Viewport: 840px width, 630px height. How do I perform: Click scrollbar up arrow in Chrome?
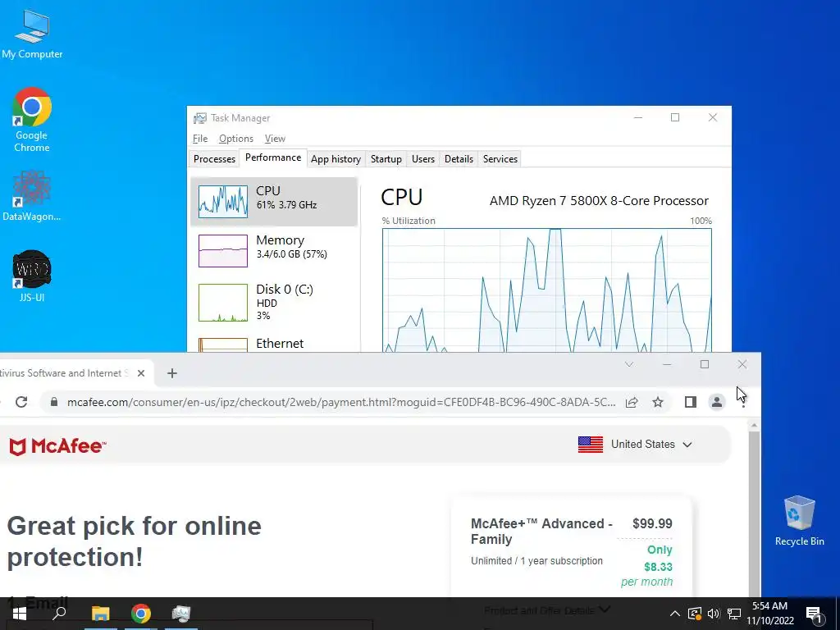tap(754, 426)
